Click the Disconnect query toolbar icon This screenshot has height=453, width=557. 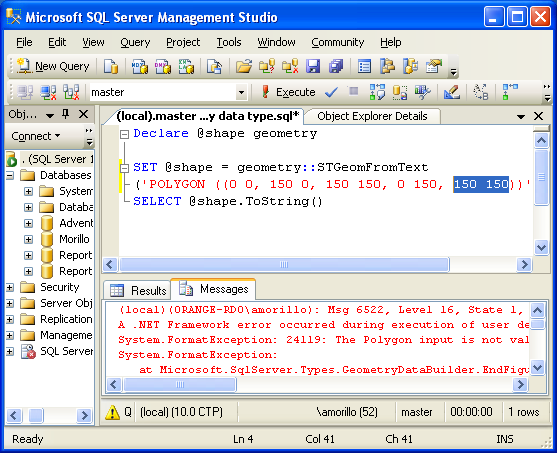(48, 92)
